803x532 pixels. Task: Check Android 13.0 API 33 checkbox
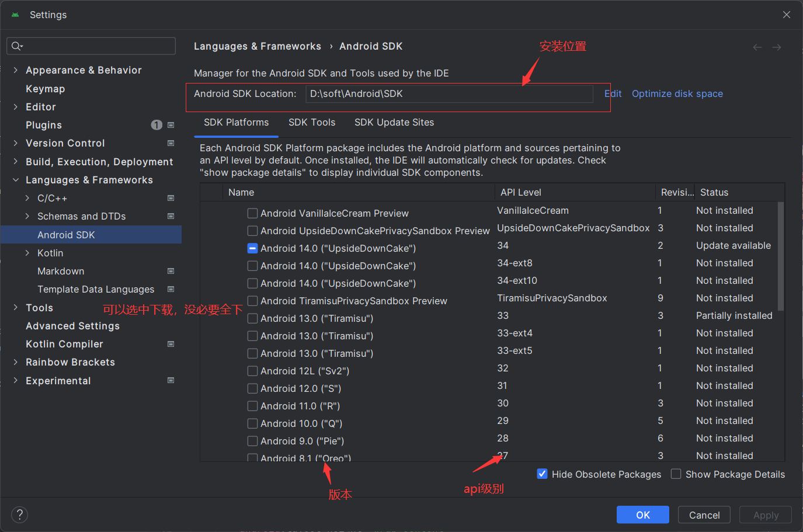coord(252,318)
